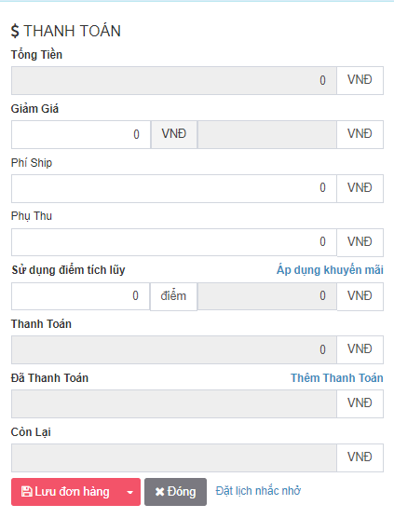Click the Thêm Thanh Toán link
This screenshot has height=532, width=394.
pos(336,378)
